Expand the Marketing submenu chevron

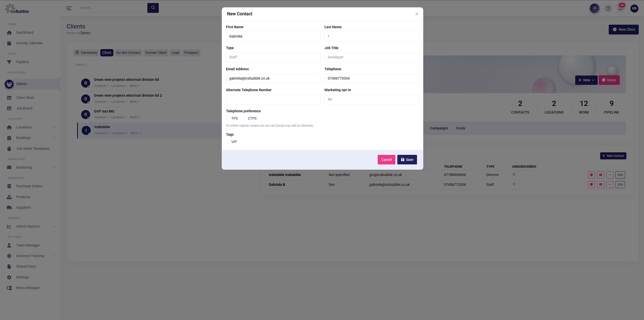point(54,168)
